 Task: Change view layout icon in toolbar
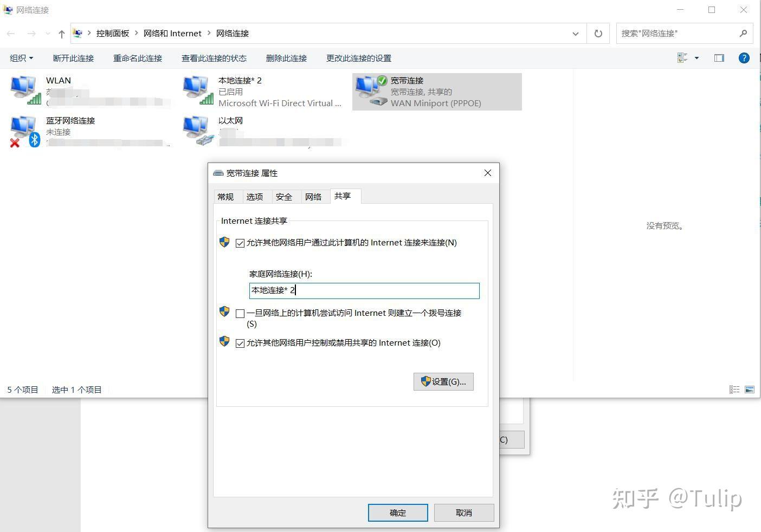coord(682,58)
